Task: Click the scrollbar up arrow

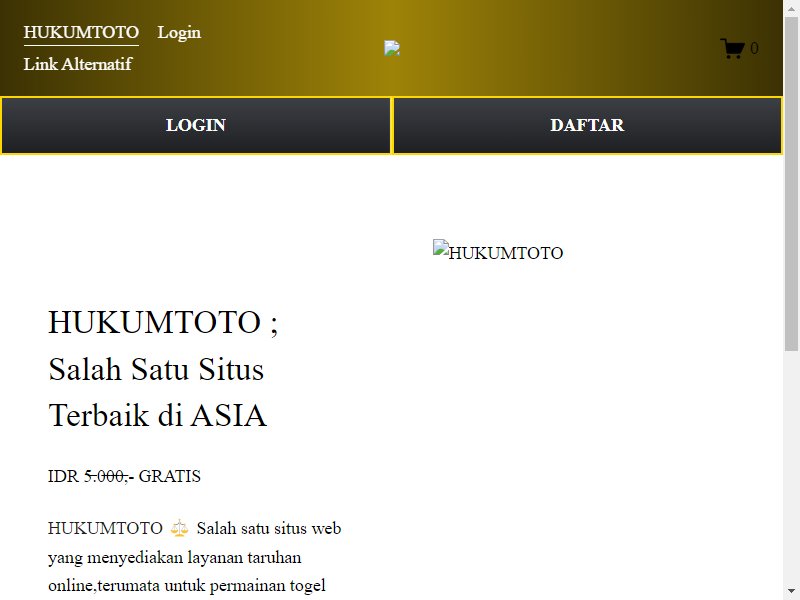Action: pos(791,8)
